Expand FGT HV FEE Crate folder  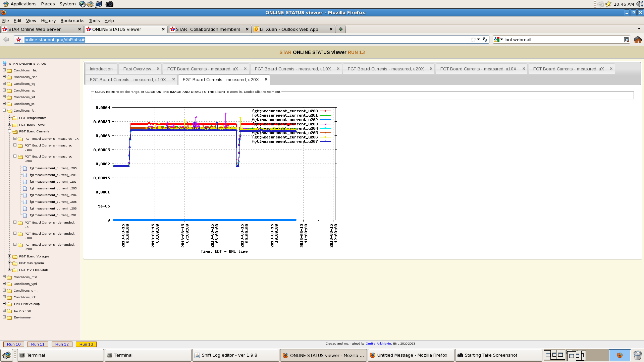click(x=9, y=269)
